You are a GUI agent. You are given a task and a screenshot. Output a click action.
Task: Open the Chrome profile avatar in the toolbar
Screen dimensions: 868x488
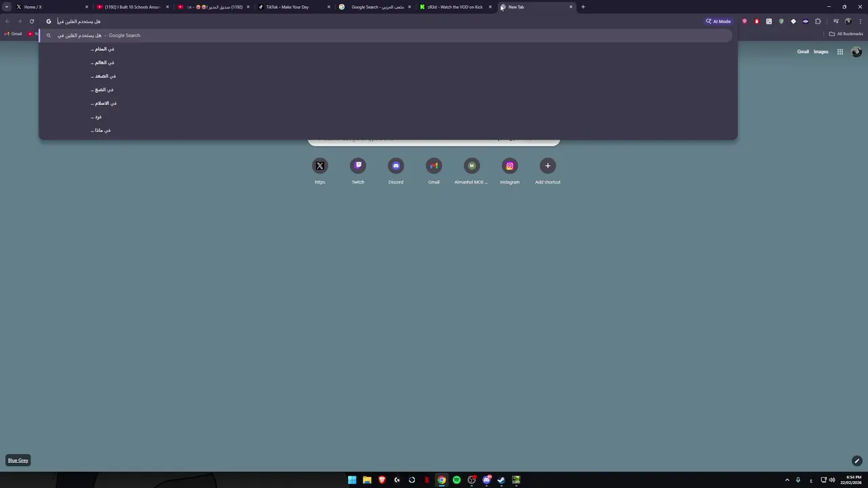click(848, 21)
